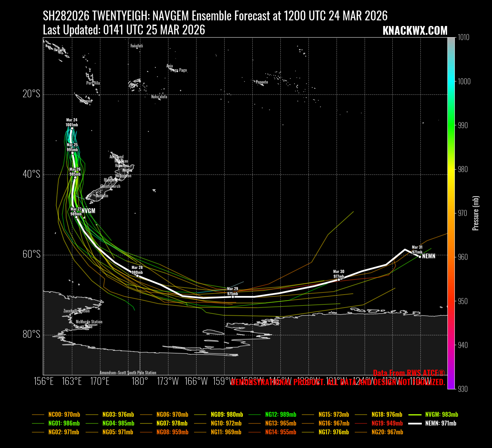Select the NVGM: 983mb legend entry
Viewport: 492px width, 448px height.
tap(441, 415)
